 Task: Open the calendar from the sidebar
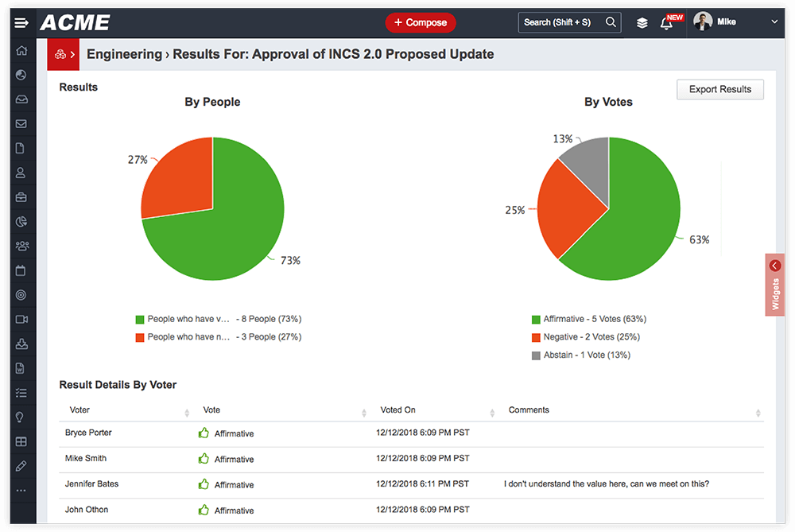click(x=21, y=270)
